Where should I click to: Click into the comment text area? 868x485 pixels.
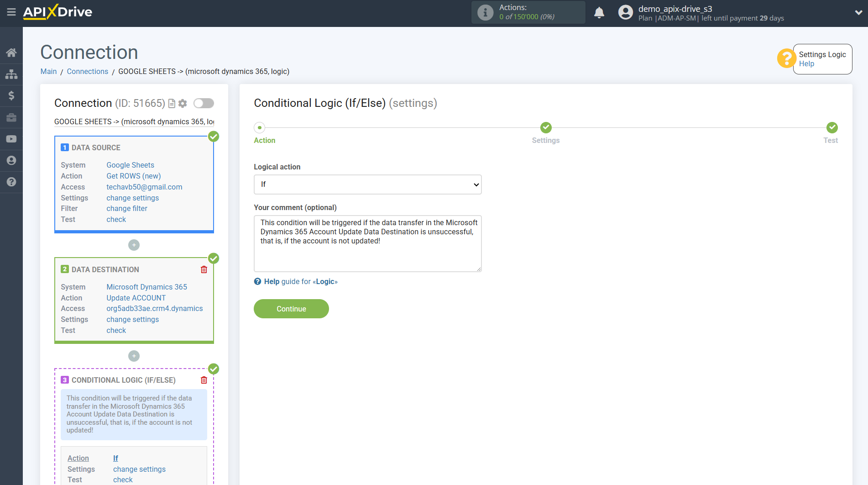[368, 244]
